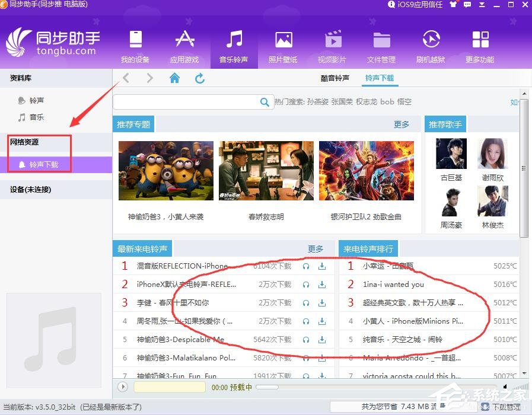Open the 应用游戏 apps and games section
This screenshot has height=415, width=532.
pyautogui.click(x=184, y=44)
